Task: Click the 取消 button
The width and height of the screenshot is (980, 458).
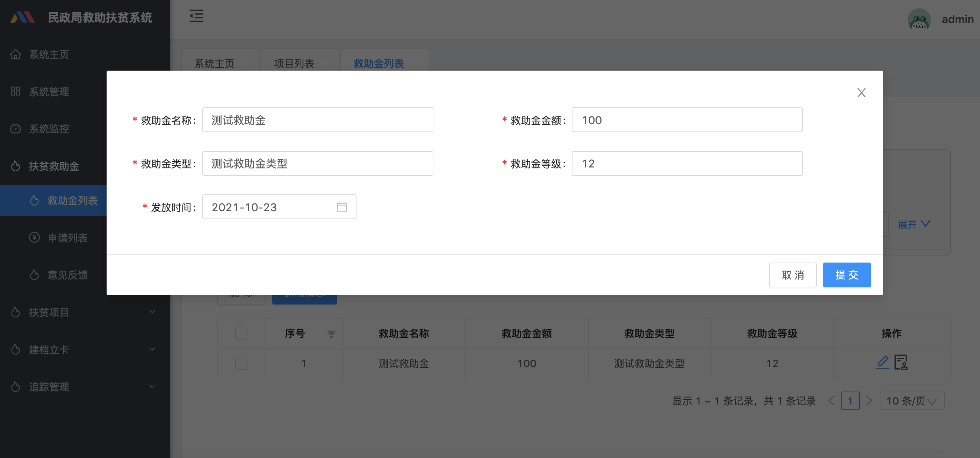Action: coord(793,275)
